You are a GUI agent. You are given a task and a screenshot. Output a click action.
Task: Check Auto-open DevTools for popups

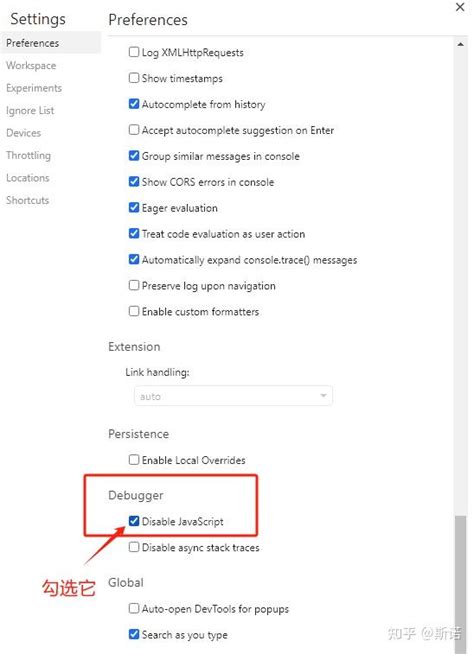click(134, 608)
